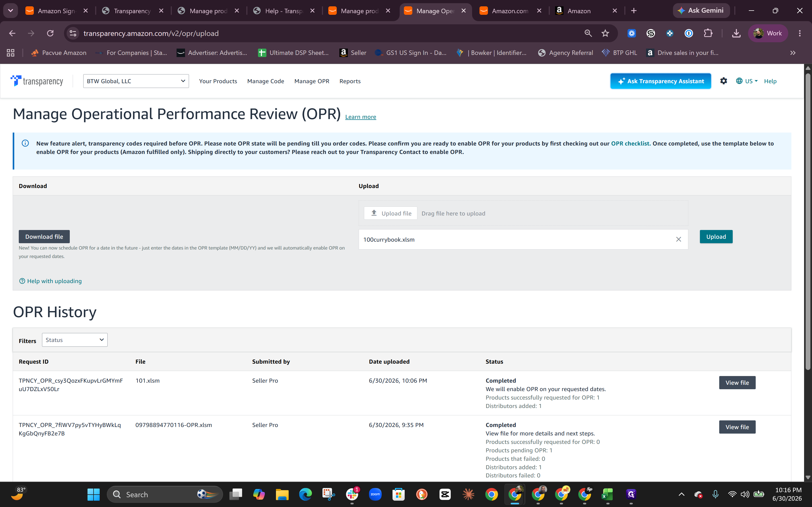Click the Download file button
The width and height of the screenshot is (812, 507).
click(44, 236)
